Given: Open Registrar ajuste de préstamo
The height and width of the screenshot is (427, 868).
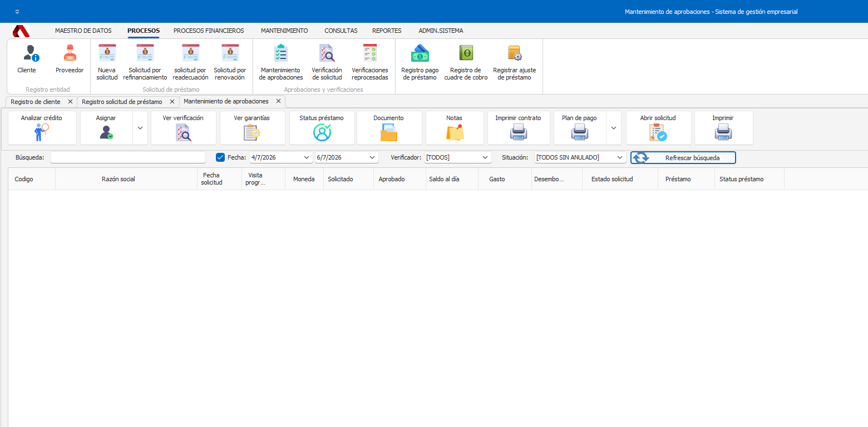Looking at the screenshot, I should 515,62.
